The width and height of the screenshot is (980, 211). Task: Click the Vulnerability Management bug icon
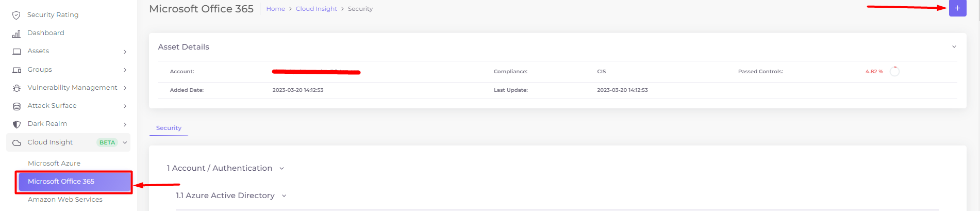click(16, 88)
